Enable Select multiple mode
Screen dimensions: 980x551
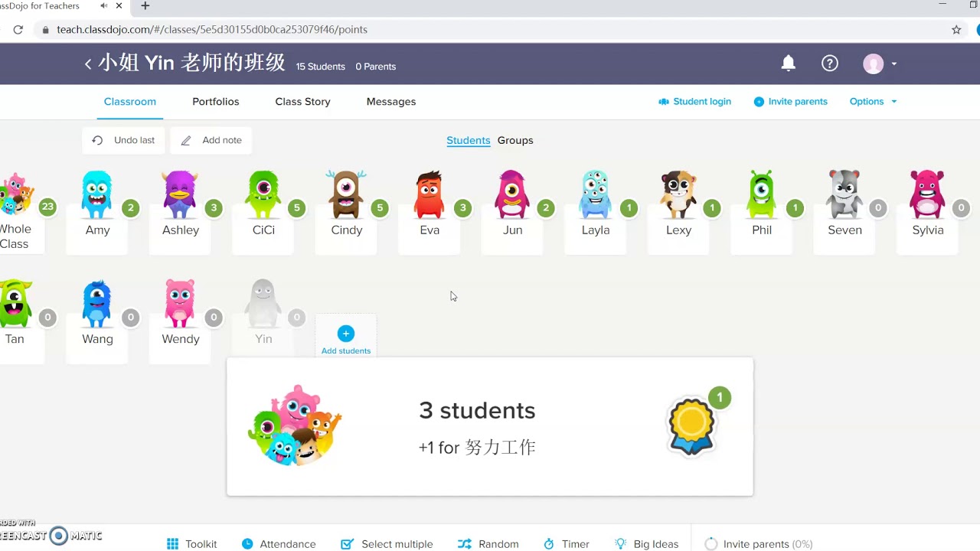click(x=387, y=544)
